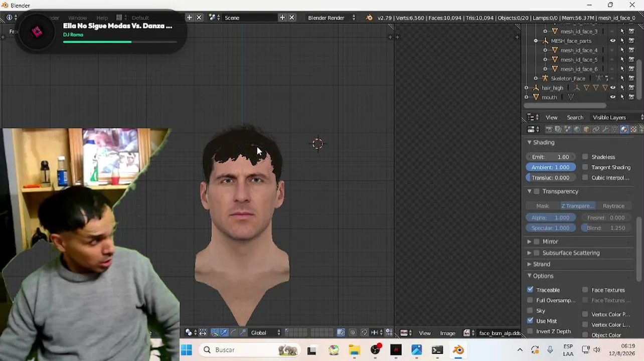Open the outliner Search menu
Image resolution: width=644 pixels, height=361 pixels.
(x=575, y=117)
